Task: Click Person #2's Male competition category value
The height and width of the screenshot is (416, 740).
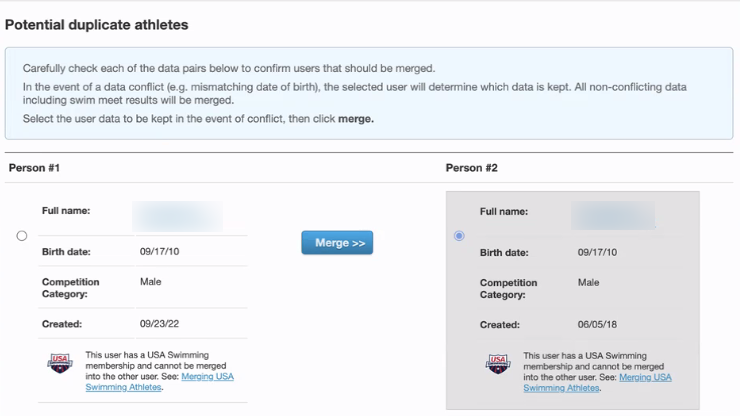Action: click(589, 283)
